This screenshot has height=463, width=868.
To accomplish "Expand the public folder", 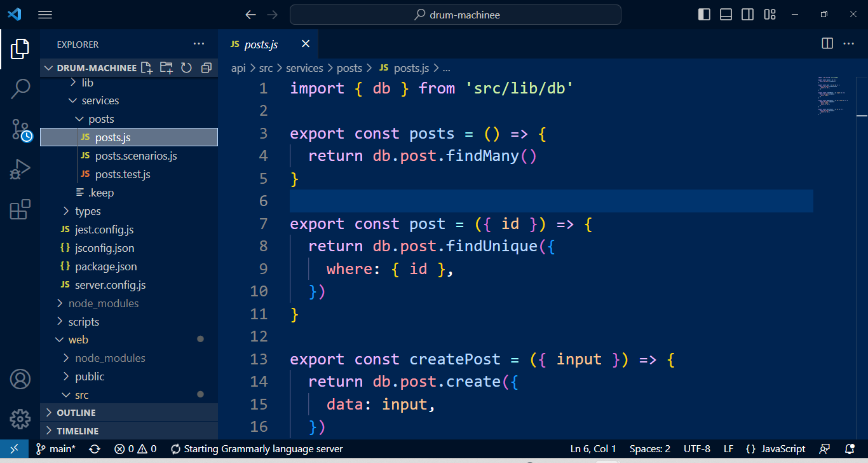I will [129, 377].
